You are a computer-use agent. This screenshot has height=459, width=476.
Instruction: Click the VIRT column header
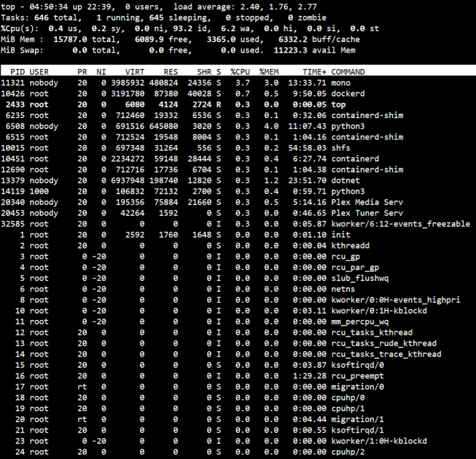tap(135, 72)
